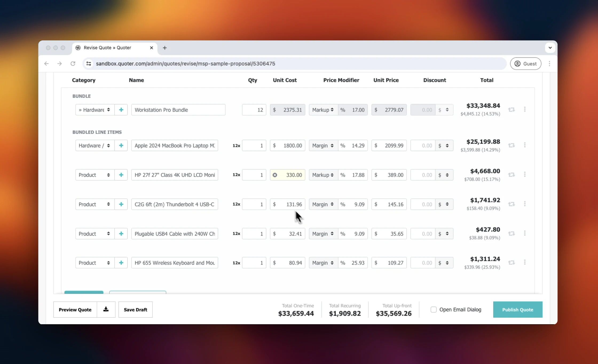Click the Publish Quote button
The height and width of the screenshot is (364, 598).
[x=517, y=309]
